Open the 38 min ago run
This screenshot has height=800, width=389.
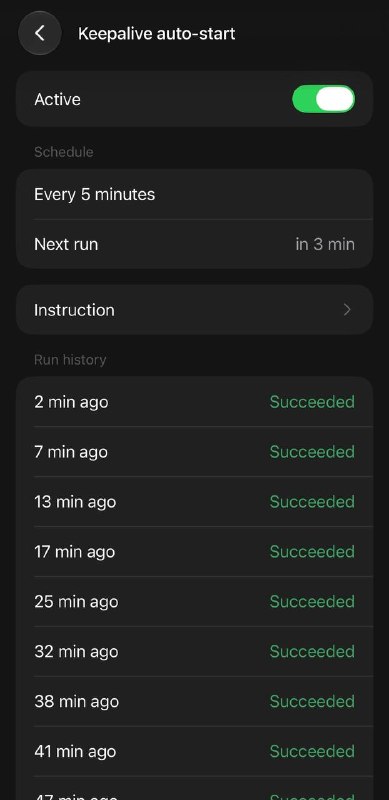pyautogui.click(x=194, y=702)
